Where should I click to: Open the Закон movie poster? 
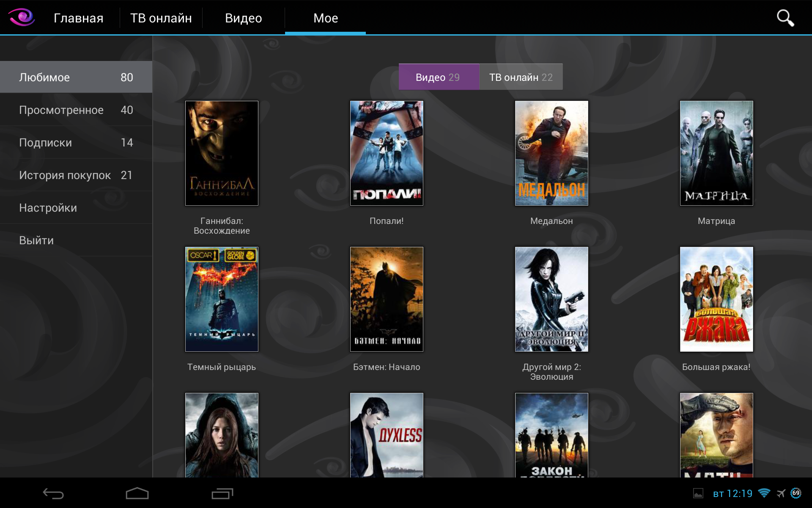pyautogui.click(x=551, y=435)
